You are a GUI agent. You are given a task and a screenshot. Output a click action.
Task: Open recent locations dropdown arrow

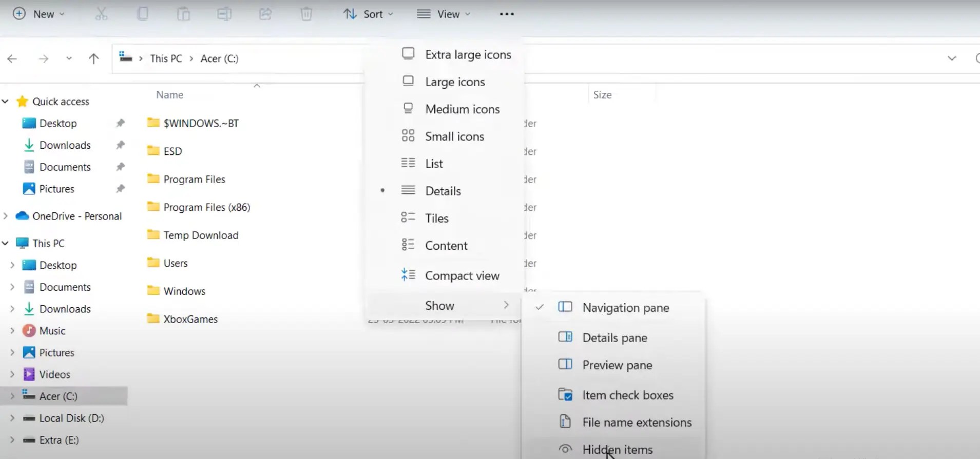pyautogui.click(x=69, y=58)
